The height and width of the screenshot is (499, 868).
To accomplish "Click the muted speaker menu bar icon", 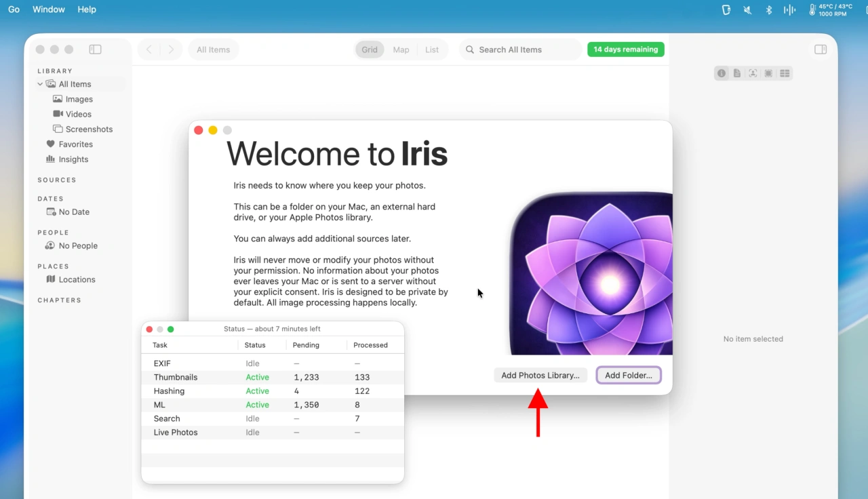I will point(747,9).
